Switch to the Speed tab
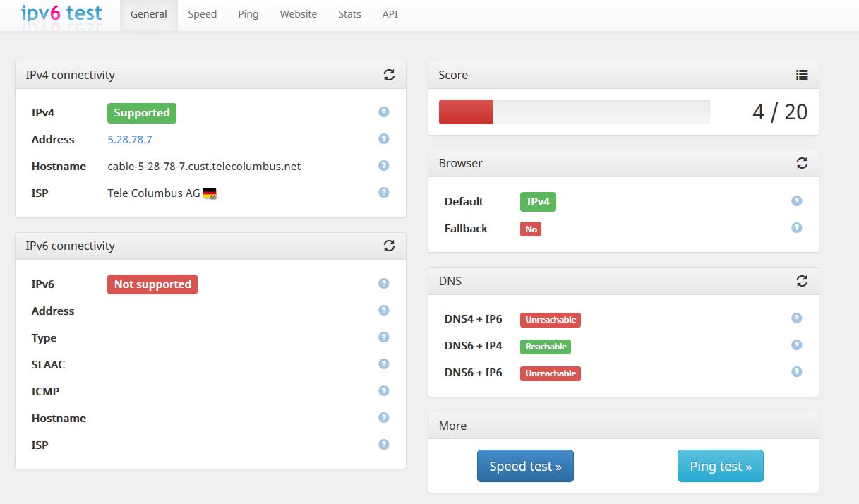This screenshot has width=859, height=504. coord(202,14)
